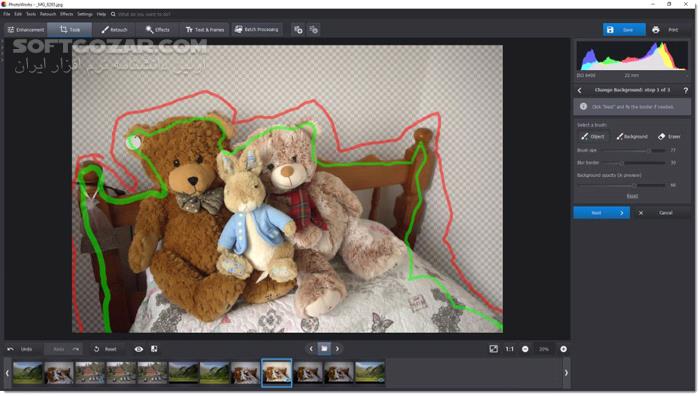Open the Edit menu

click(x=18, y=14)
